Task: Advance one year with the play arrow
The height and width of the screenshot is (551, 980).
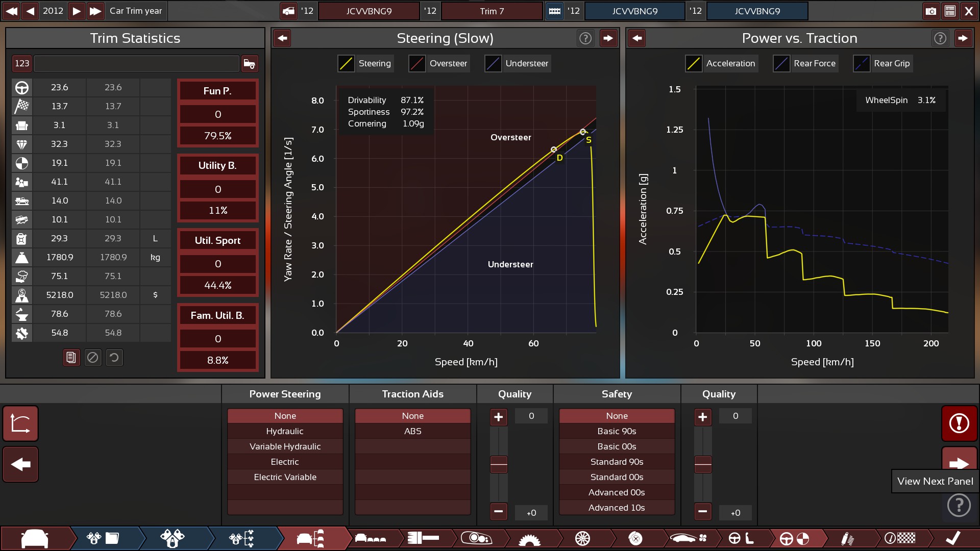Action: click(76, 11)
